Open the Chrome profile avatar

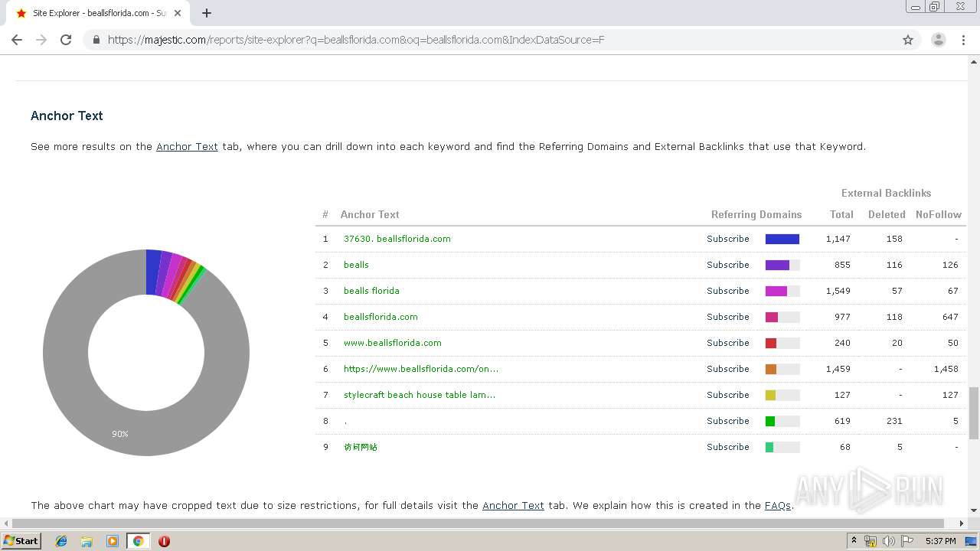click(x=938, y=40)
